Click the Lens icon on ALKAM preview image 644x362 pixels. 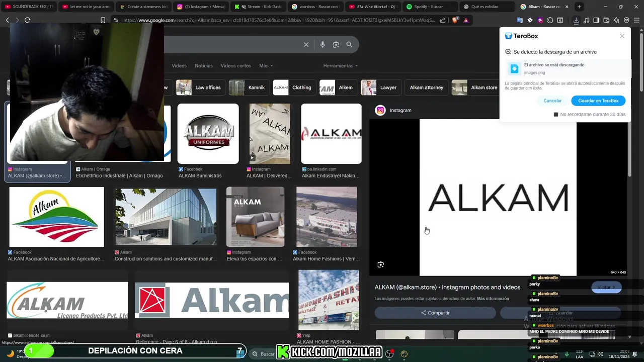click(x=380, y=264)
